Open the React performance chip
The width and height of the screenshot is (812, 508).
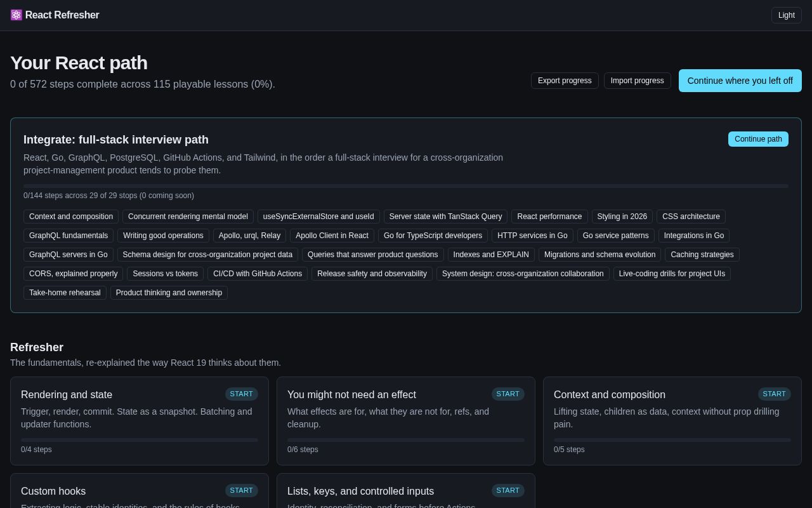pyautogui.click(x=549, y=217)
